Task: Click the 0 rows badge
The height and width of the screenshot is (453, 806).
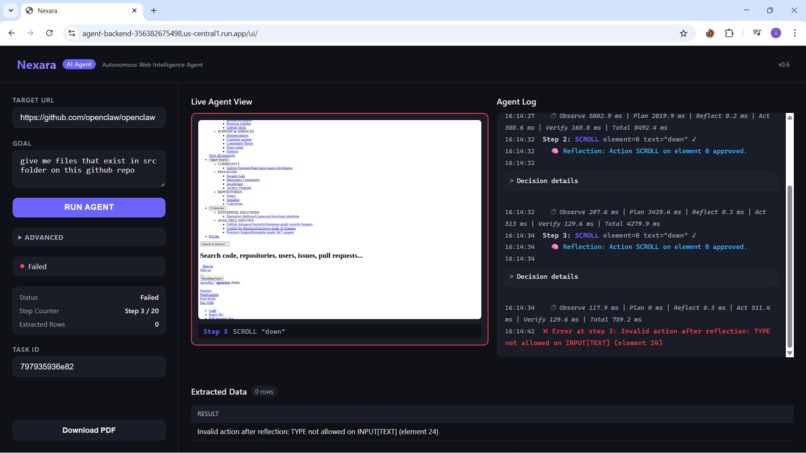Action: pyautogui.click(x=264, y=392)
